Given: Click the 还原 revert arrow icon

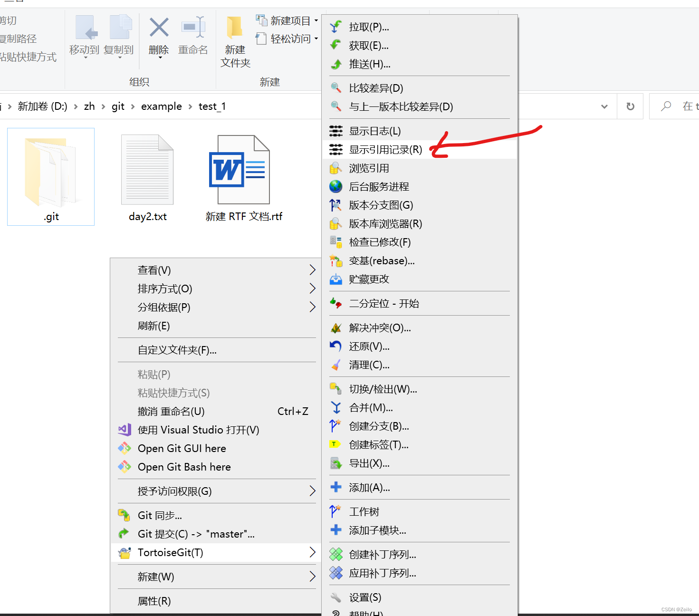Looking at the screenshot, I should pyautogui.click(x=336, y=346).
